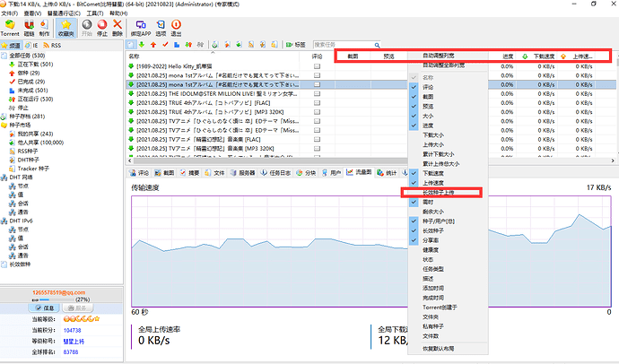Select 已完成 (29) tree item
This screenshot has width=619, height=364.
point(31,82)
